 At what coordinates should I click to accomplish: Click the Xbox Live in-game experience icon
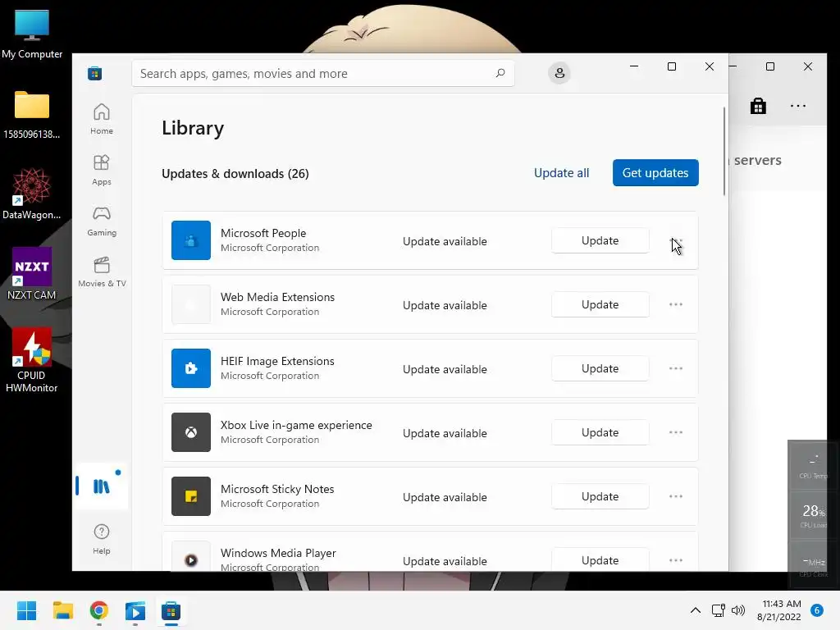coord(190,432)
